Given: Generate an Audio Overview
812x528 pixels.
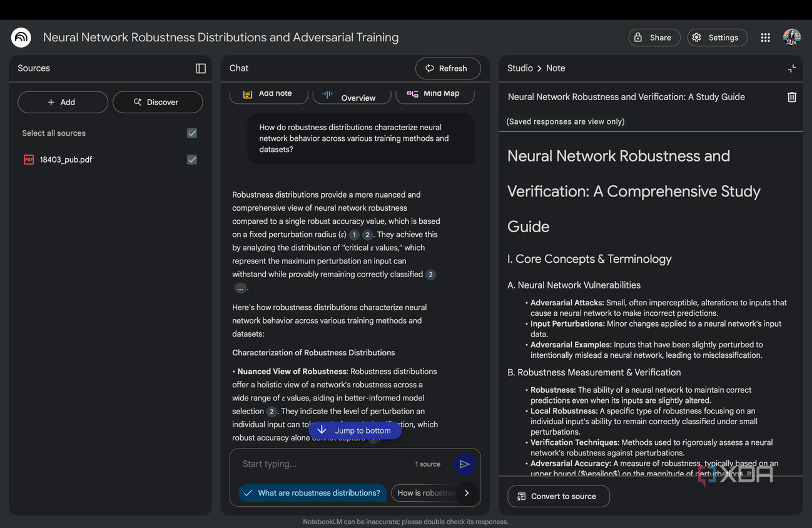Looking at the screenshot, I should point(352,95).
